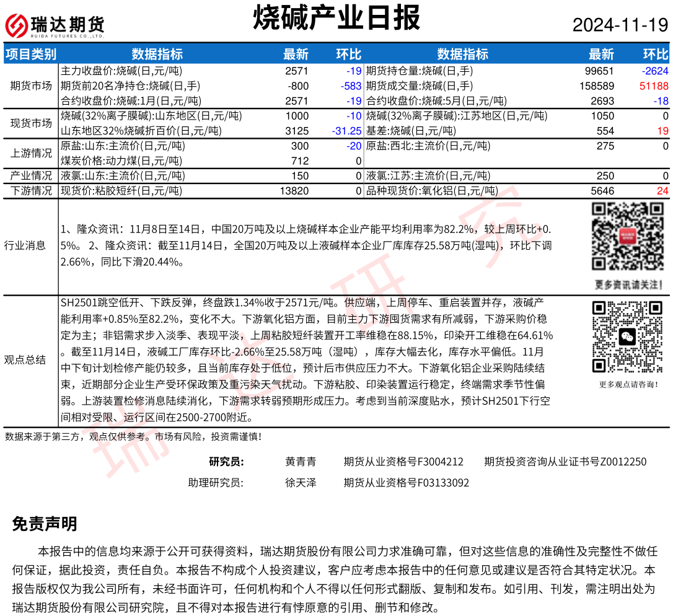Click the 期货持仓量 value 99651
The image size is (673, 616).
(x=600, y=71)
